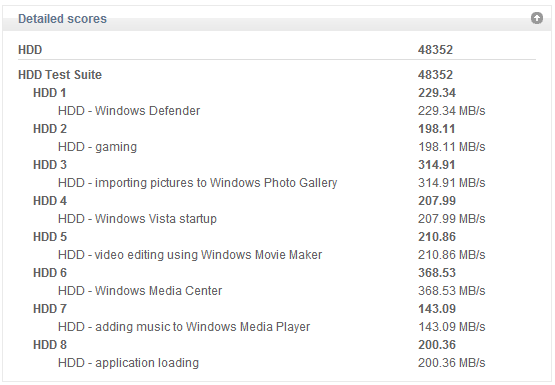Click the bold value 207.99
This screenshot has width=555, height=385.
pos(437,201)
